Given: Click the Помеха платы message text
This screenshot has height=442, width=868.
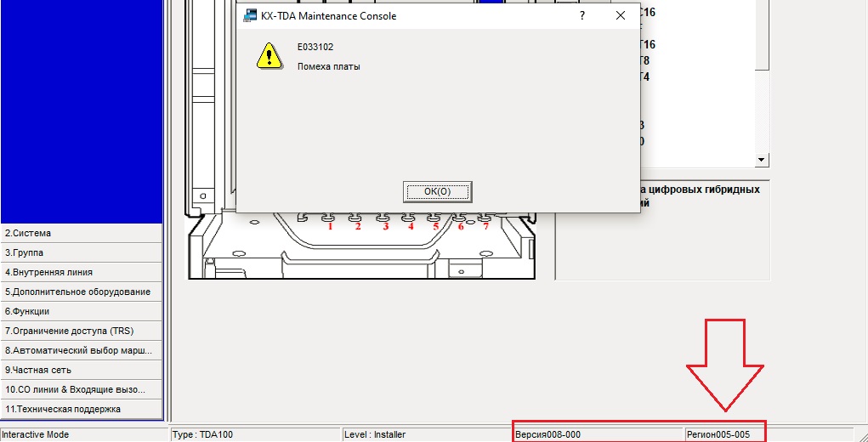Looking at the screenshot, I should [x=328, y=67].
